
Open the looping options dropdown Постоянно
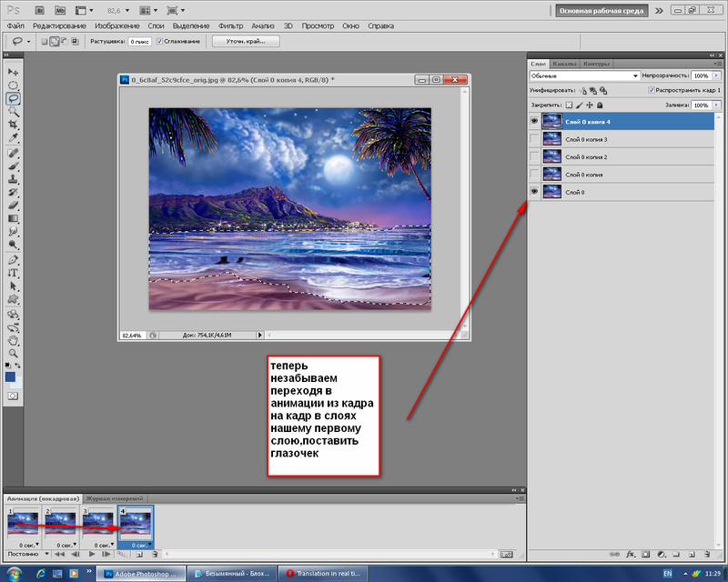click(28, 554)
